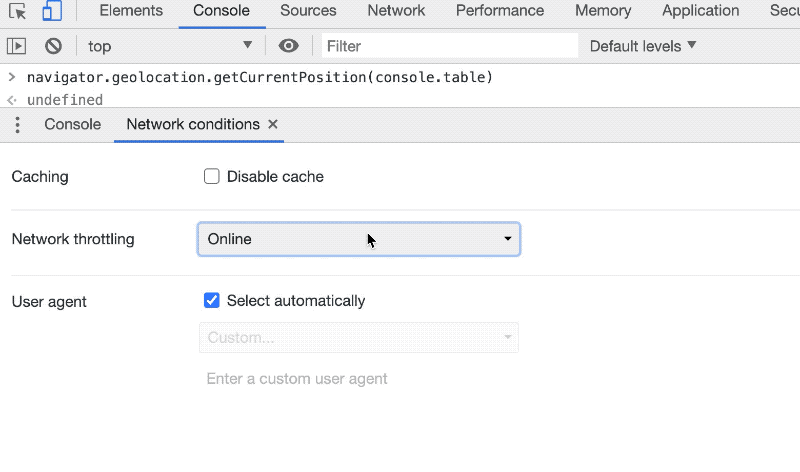Image resolution: width=800 pixels, height=472 pixels.
Task: Activate the inspect element picker icon
Action: pyautogui.click(x=17, y=12)
